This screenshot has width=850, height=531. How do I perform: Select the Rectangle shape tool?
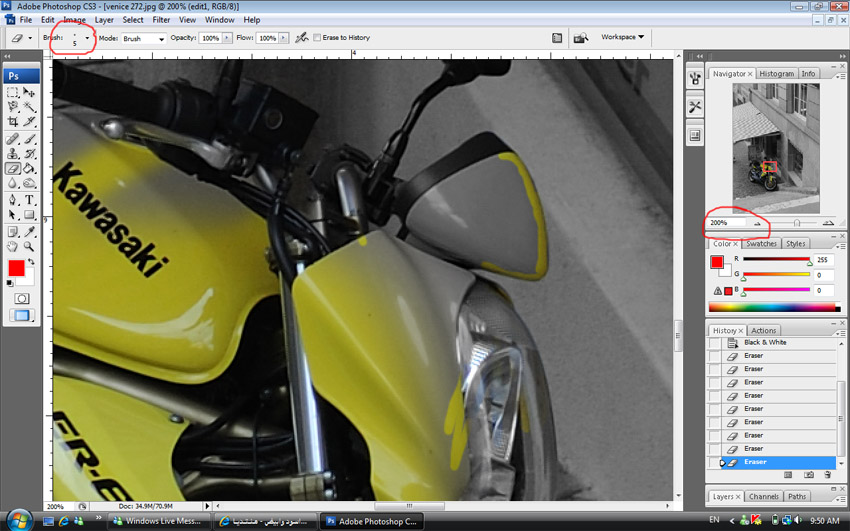coord(29,215)
